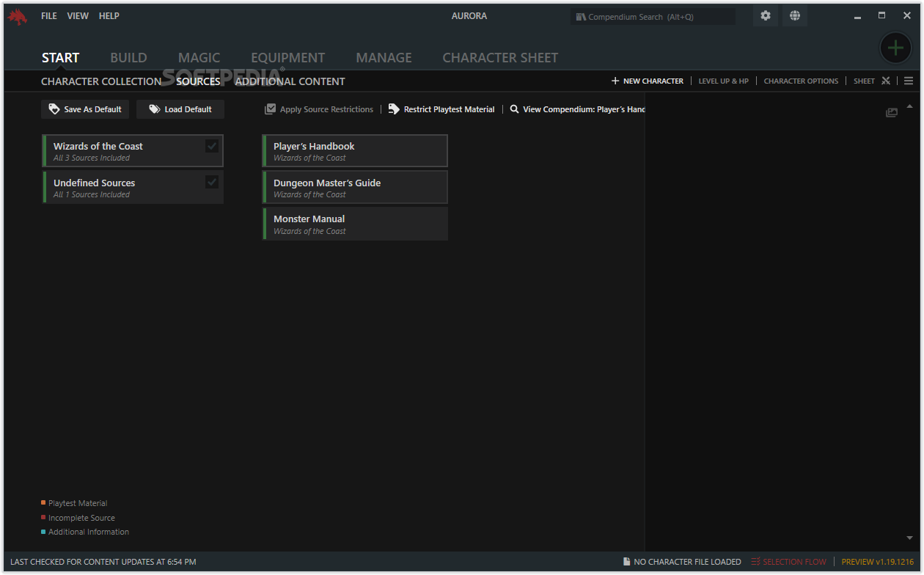Open the VIEW menu
The height and width of the screenshot is (575, 924).
point(78,16)
